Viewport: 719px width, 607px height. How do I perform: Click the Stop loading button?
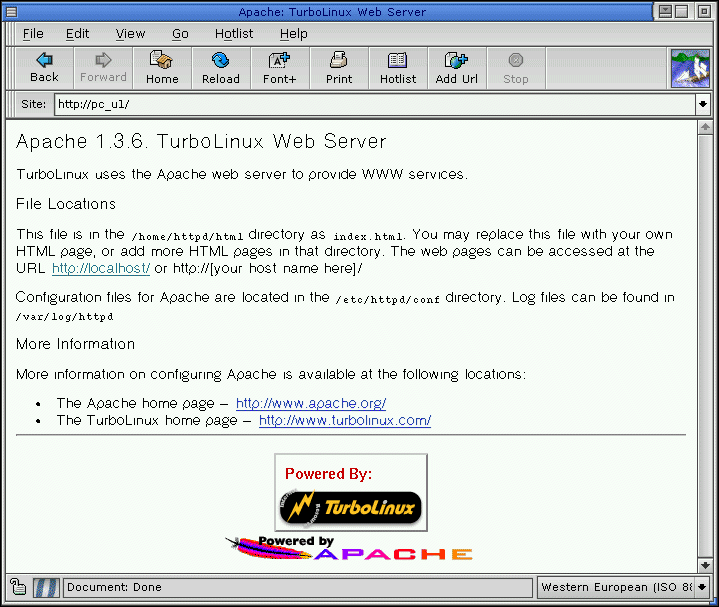click(x=515, y=68)
